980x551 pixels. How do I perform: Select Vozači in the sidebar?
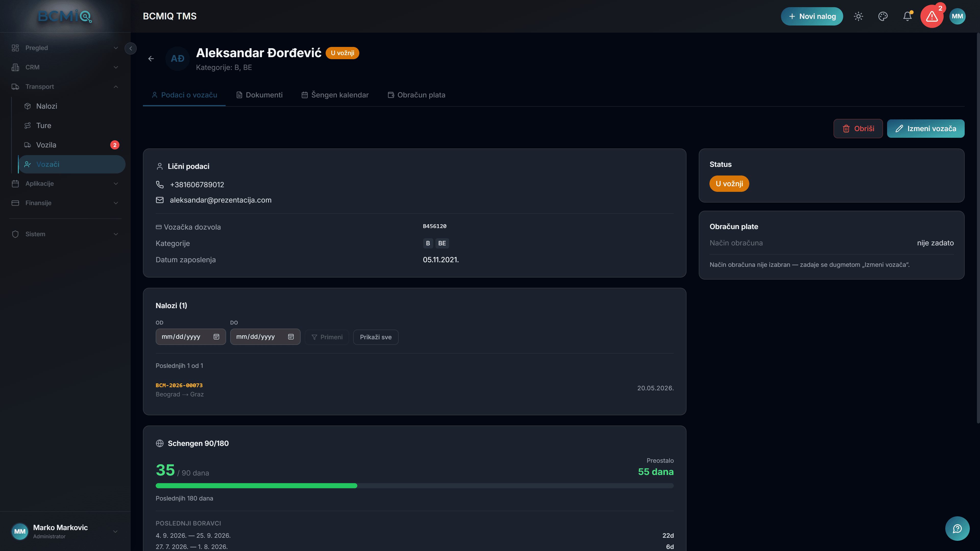(72, 164)
